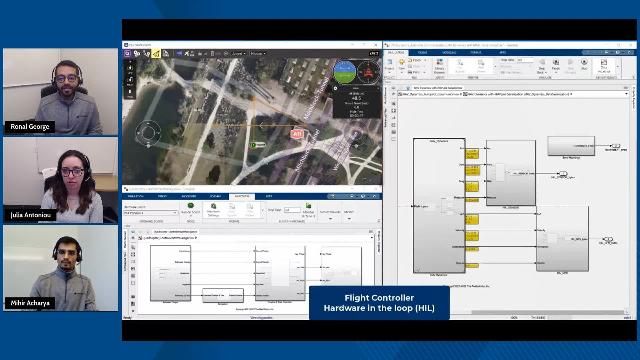Image resolution: width=640 pixels, height=360 pixels.
Task: Click the Stop Time input field
Action: (x=292, y=210)
